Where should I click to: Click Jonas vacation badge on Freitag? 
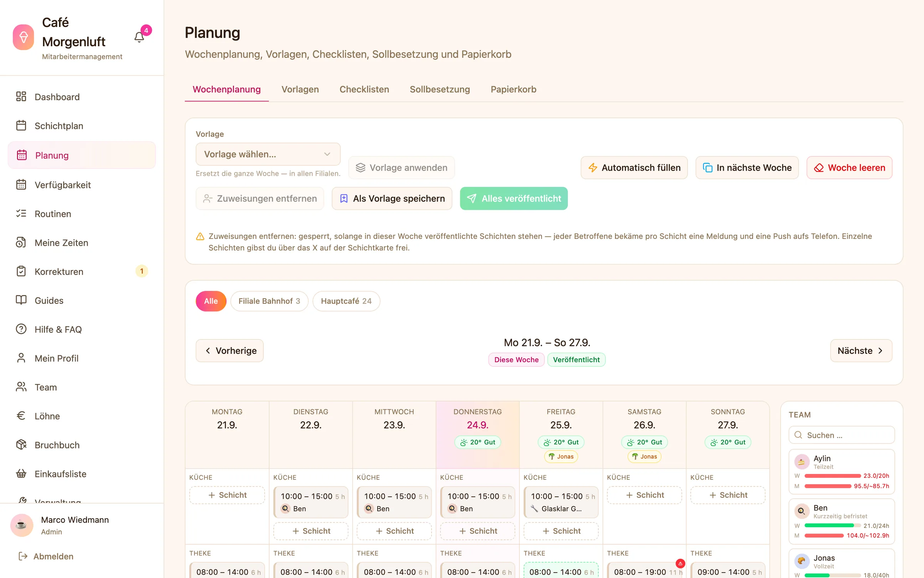tap(561, 457)
